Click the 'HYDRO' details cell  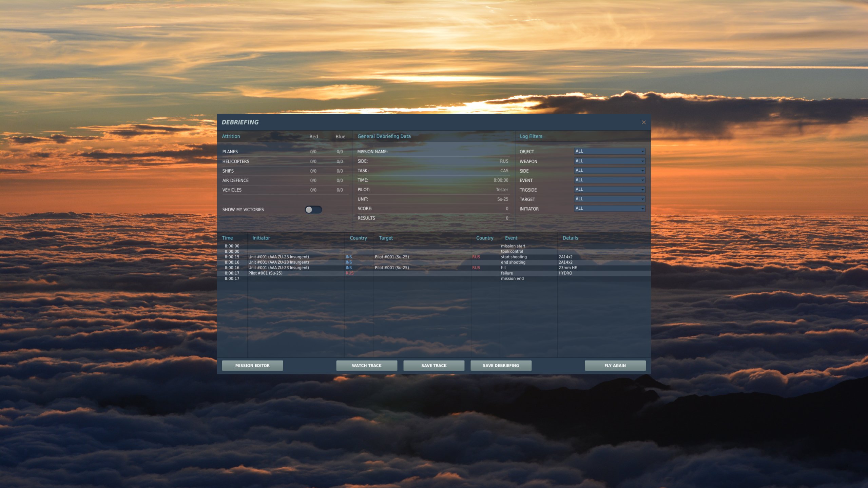(565, 273)
